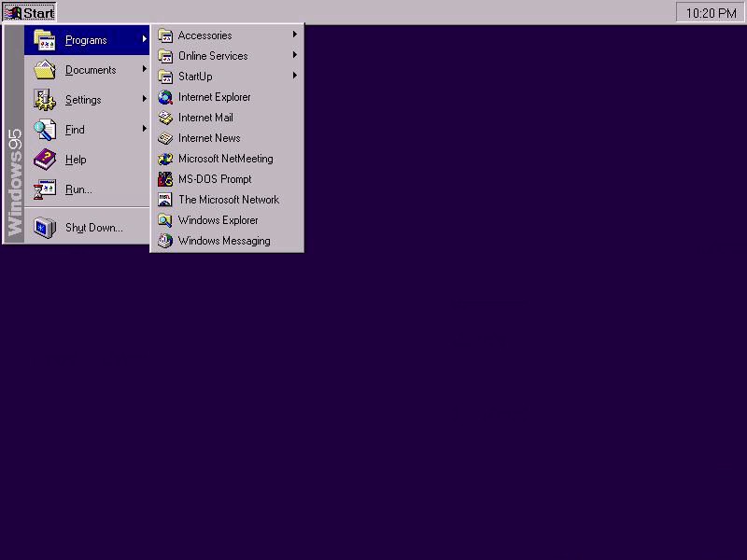The image size is (747, 560).
Task: Expand the Online Services submenu arrow
Action: click(x=295, y=55)
